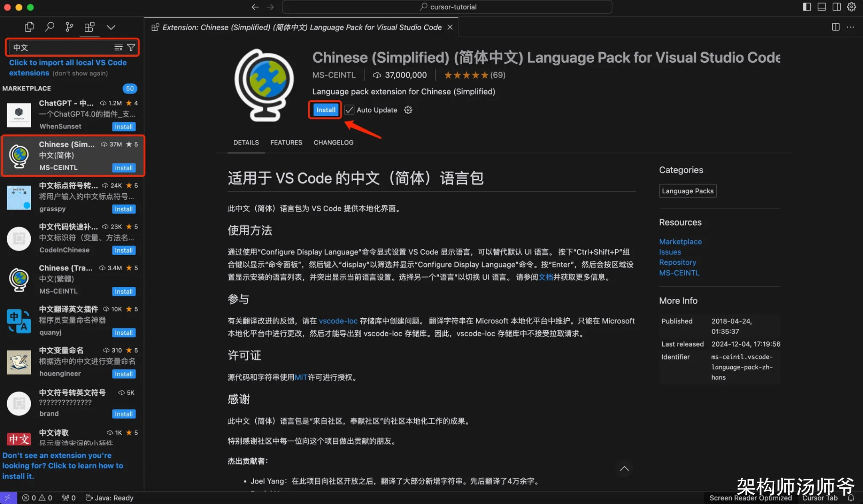
Task: Toggle the Auto Update checkbox
Action: tap(350, 110)
